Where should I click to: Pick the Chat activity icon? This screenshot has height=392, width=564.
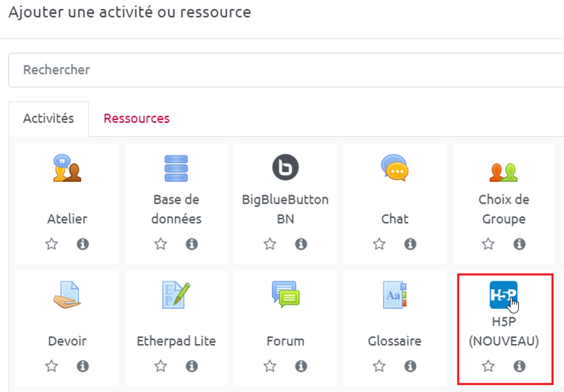pyautogui.click(x=395, y=169)
